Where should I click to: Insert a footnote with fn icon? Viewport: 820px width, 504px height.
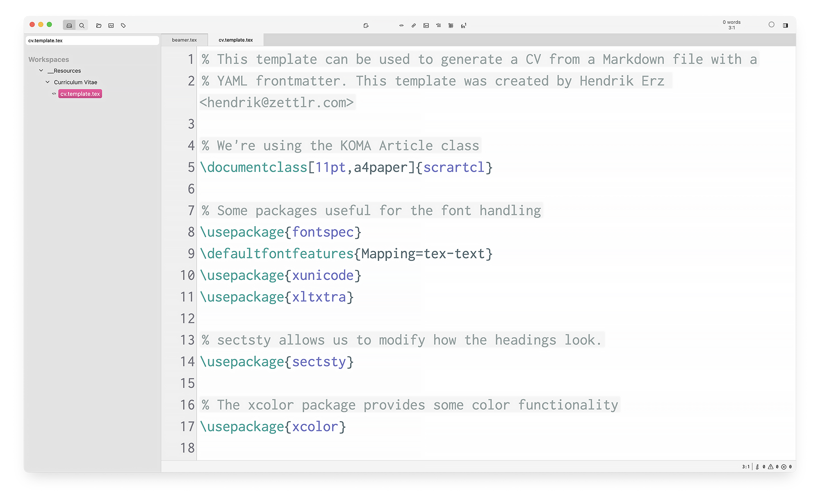click(x=464, y=25)
